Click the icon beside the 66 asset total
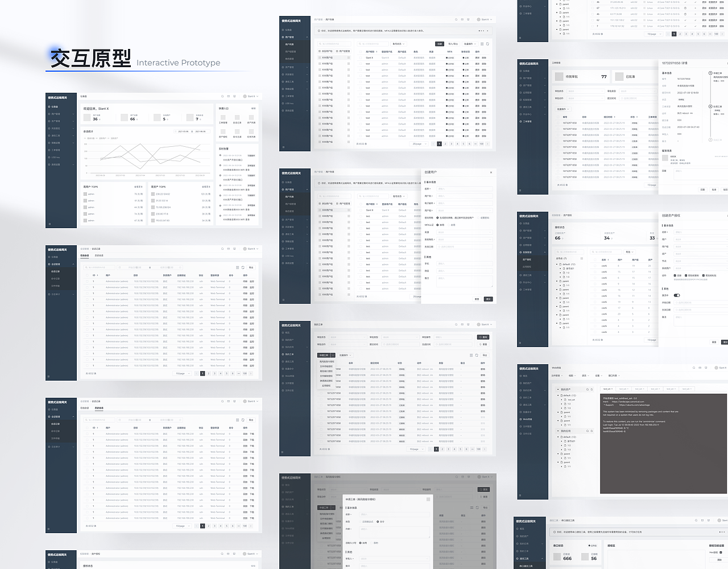The image size is (728, 569). (x=124, y=118)
